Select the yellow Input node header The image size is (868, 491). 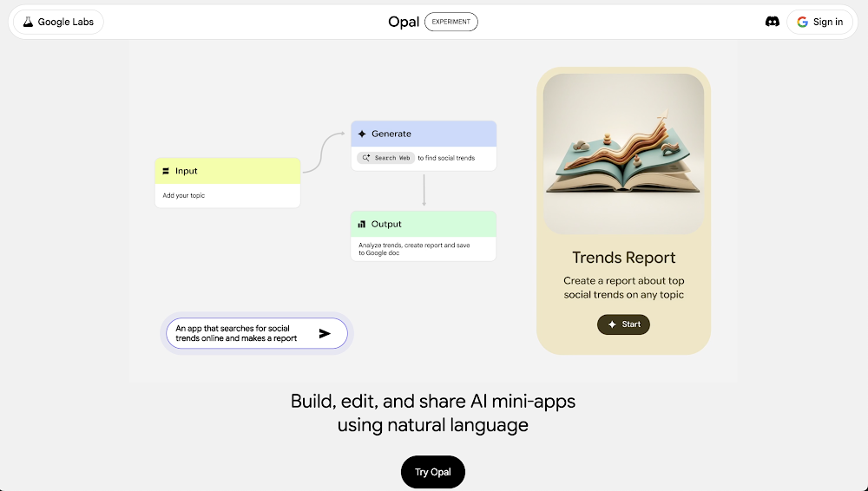[x=227, y=171]
